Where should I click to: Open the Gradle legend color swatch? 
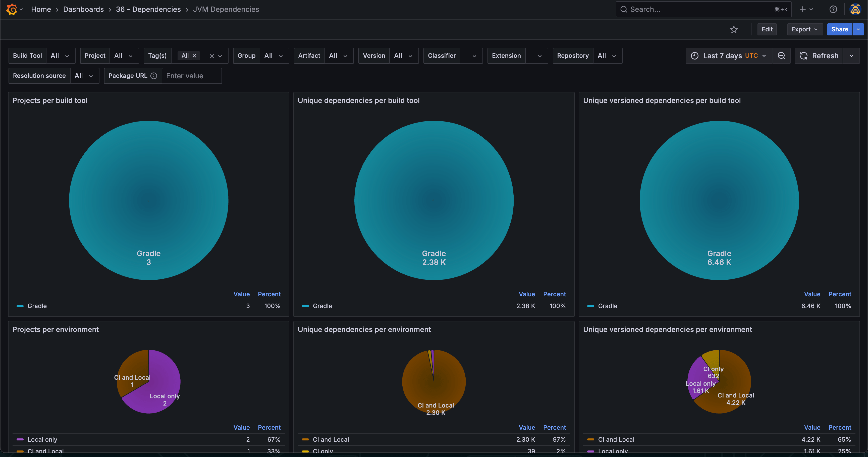[x=20, y=306]
